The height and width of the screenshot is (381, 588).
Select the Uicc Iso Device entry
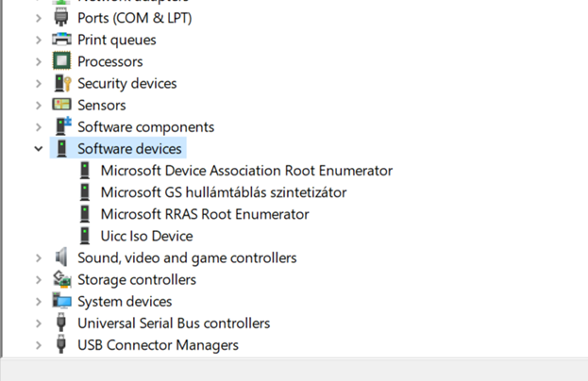(146, 236)
